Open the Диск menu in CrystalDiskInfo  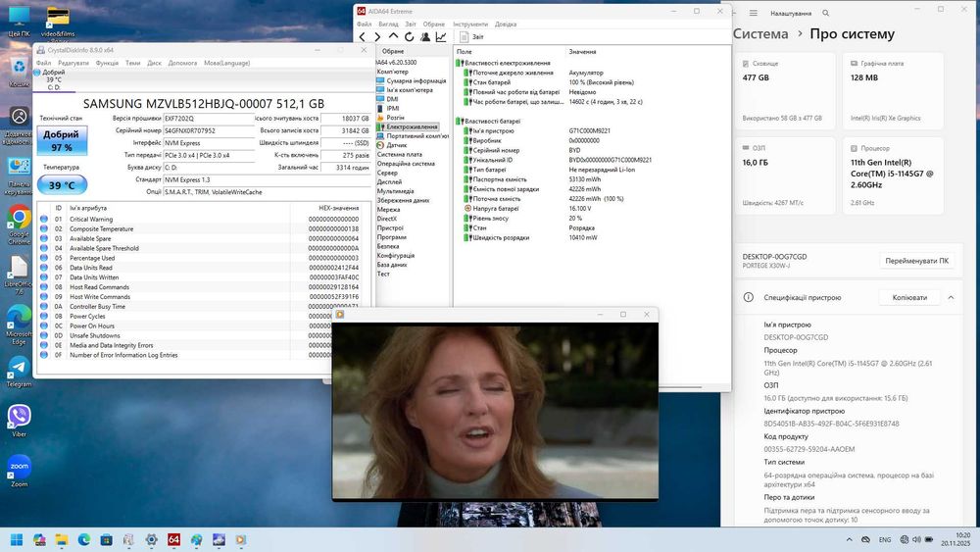154,63
